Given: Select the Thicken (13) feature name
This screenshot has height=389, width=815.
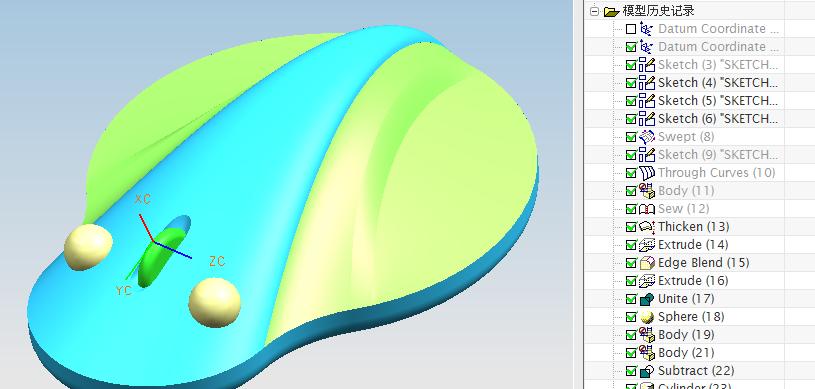Looking at the screenshot, I should 693,227.
